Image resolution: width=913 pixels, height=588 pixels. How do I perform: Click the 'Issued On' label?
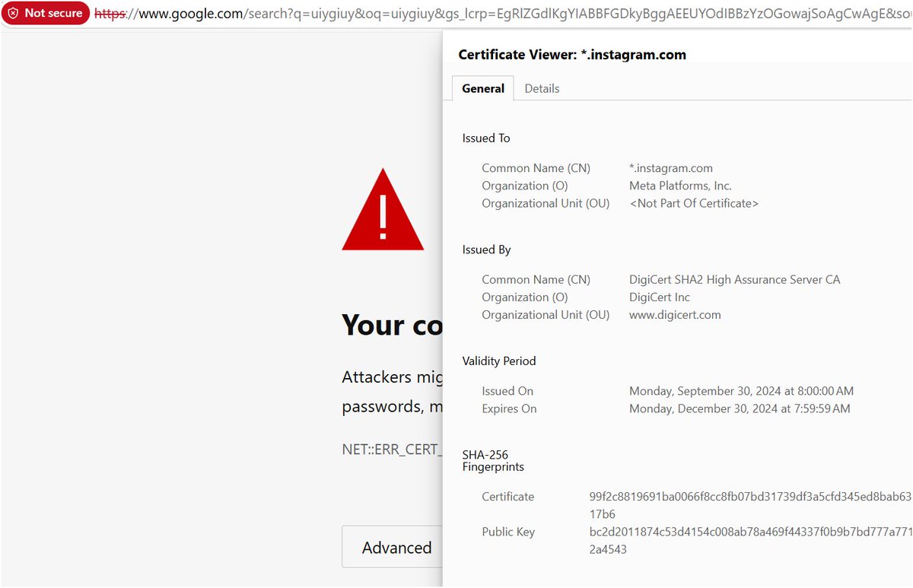507,391
